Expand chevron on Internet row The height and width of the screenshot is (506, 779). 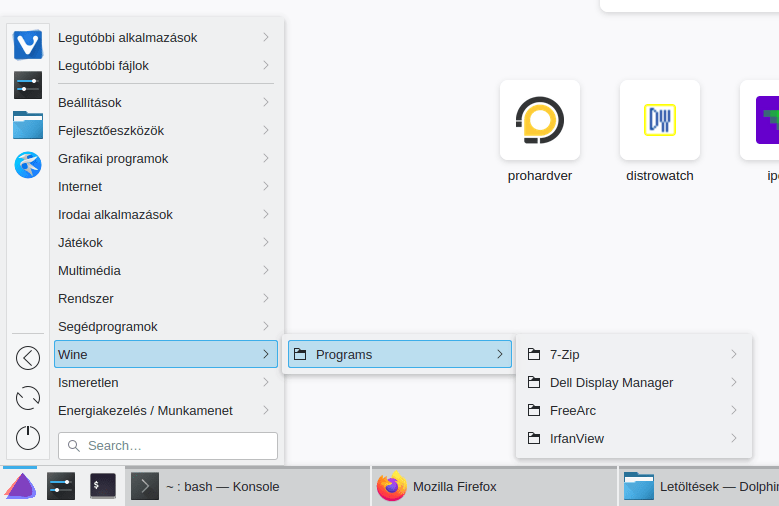pyautogui.click(x=266, y=186)
